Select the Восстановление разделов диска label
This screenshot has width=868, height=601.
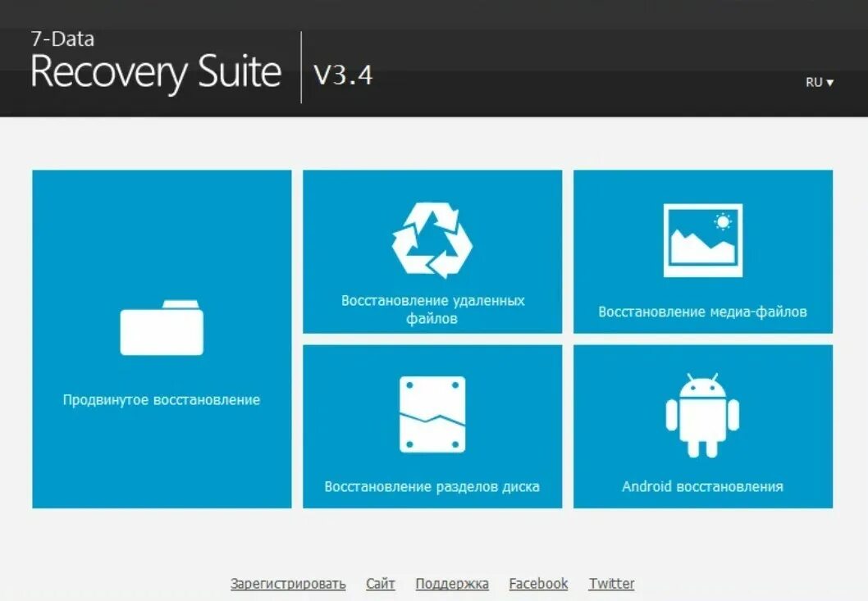[432, 486]
